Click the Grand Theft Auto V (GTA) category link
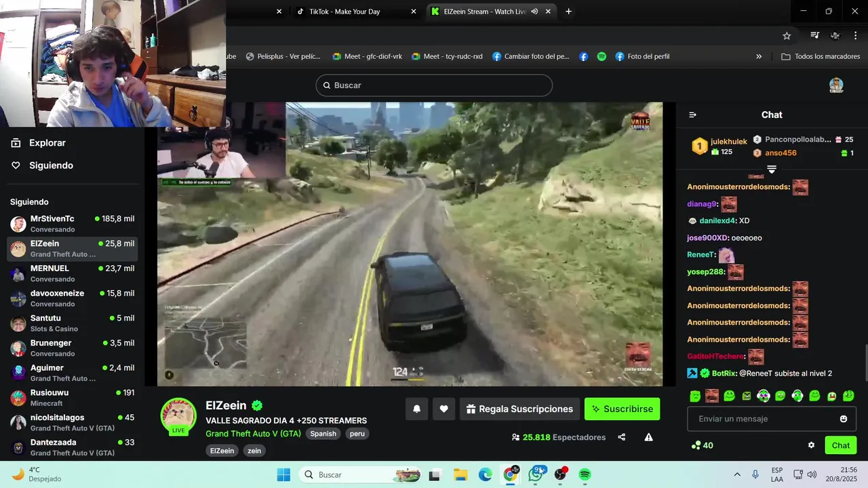Image resolution: width=868 pixels, height=488 pixels. [253, 434]
